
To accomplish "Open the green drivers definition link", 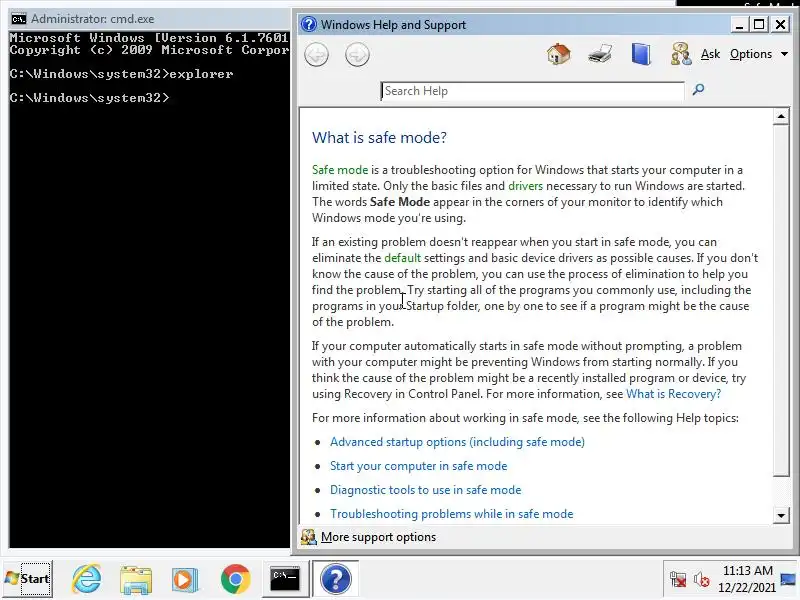I will pyautogui.click(x=525, y=186).
